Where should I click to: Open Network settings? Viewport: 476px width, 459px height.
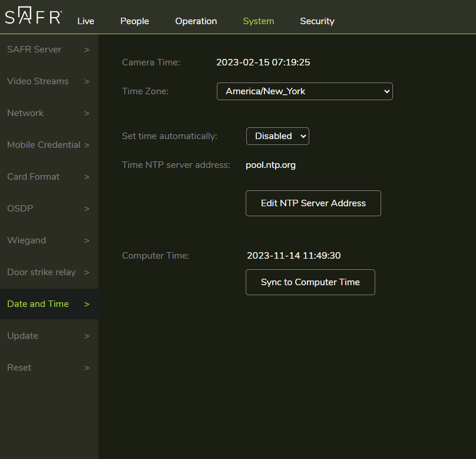(x=25, y=113)
